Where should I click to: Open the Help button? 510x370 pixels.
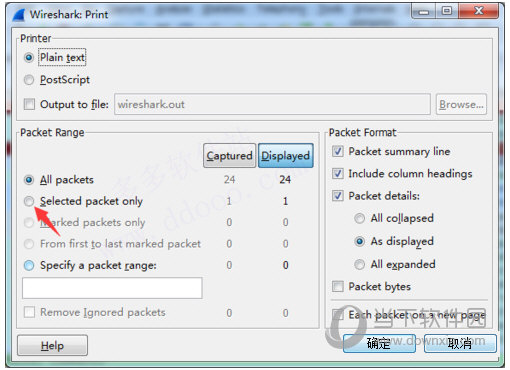pos(52,345)
